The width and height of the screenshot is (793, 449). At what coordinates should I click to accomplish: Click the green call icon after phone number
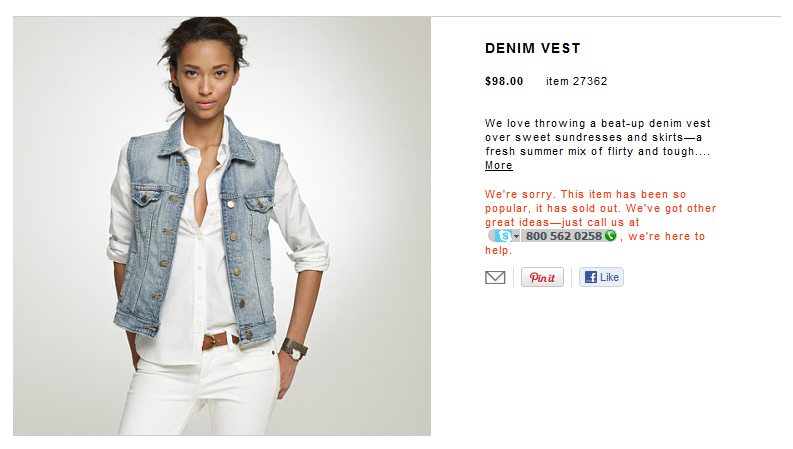610,236
